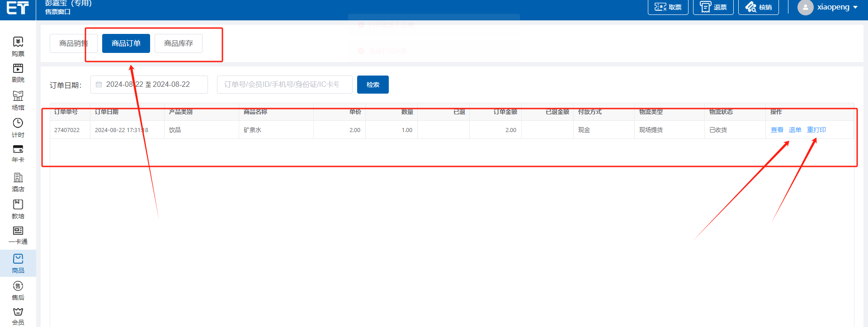Select the 场馆 venue sidebar icon

(18, 96)
